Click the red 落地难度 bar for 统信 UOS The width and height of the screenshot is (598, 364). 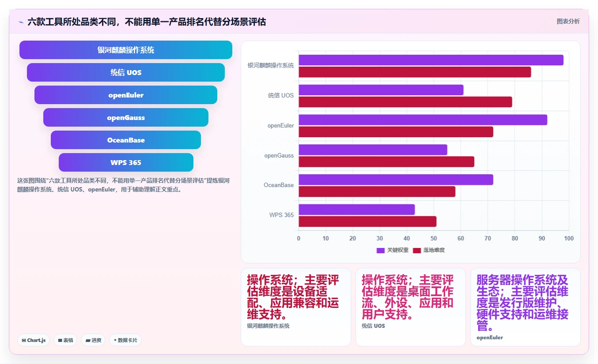[405, 102]
